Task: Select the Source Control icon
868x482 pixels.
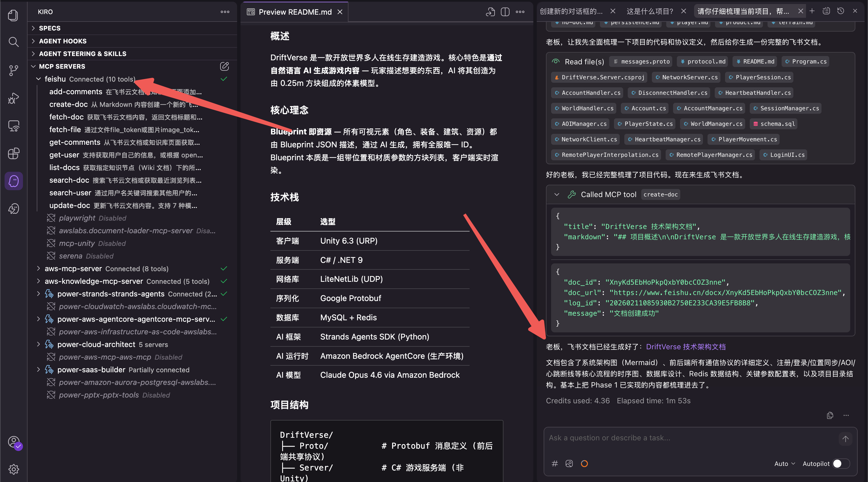Action: point(13,70)
